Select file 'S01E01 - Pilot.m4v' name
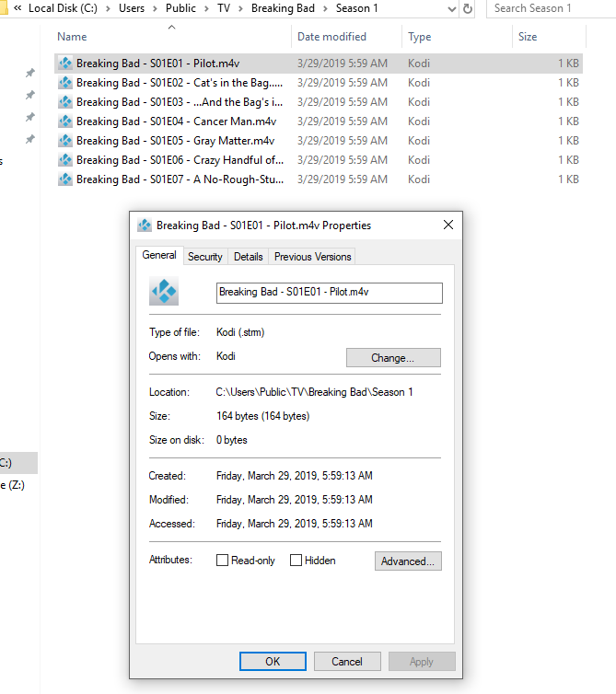The image size is (616, 694). click(x=158, y=64)
